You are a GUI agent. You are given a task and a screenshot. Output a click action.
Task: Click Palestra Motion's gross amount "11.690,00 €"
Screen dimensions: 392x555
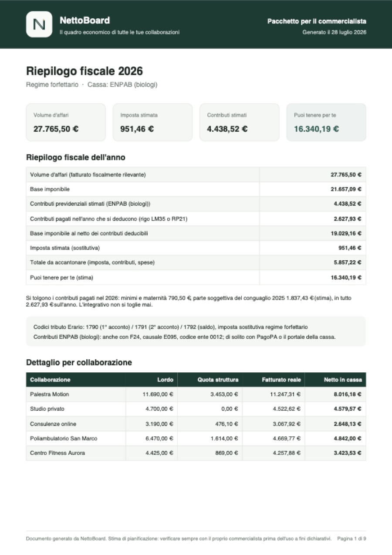pyautogui.click(x=158, y=395)
